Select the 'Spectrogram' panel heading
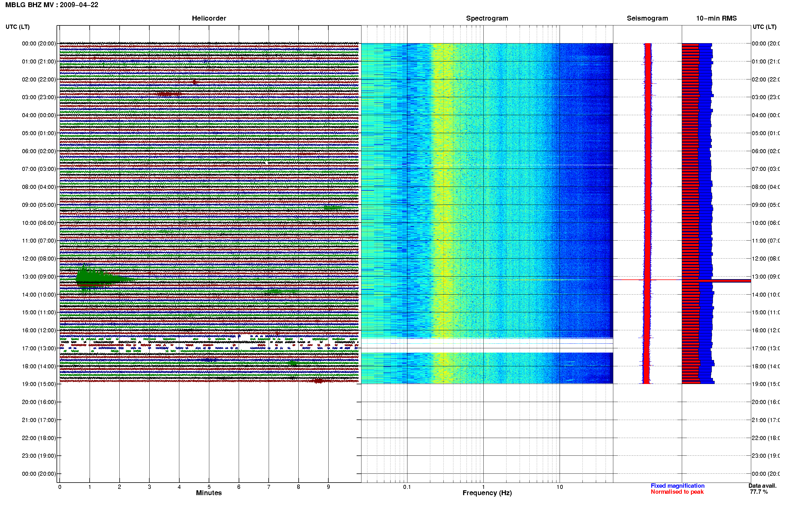This screenshot has height=508, width=812. tap(487, 18)
